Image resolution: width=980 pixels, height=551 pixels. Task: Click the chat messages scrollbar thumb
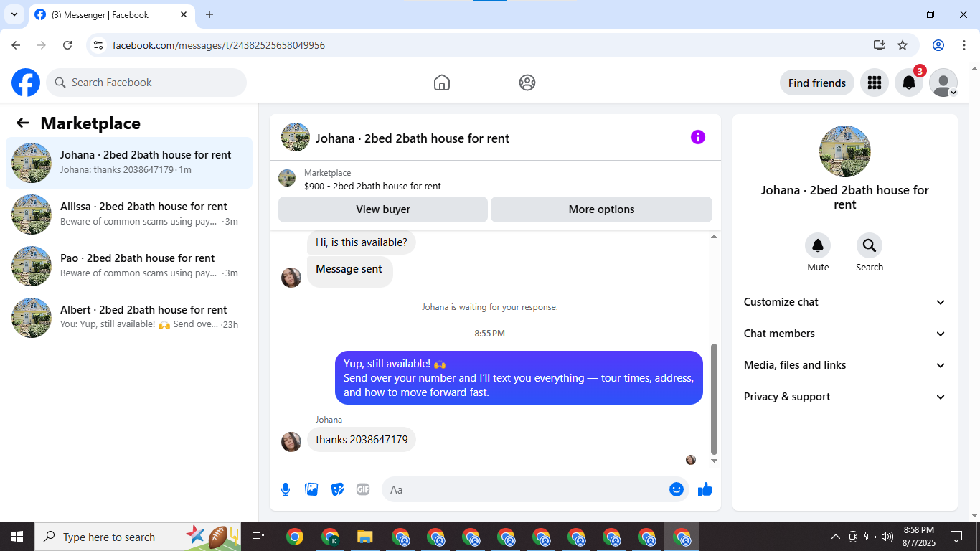coord(714,398)
